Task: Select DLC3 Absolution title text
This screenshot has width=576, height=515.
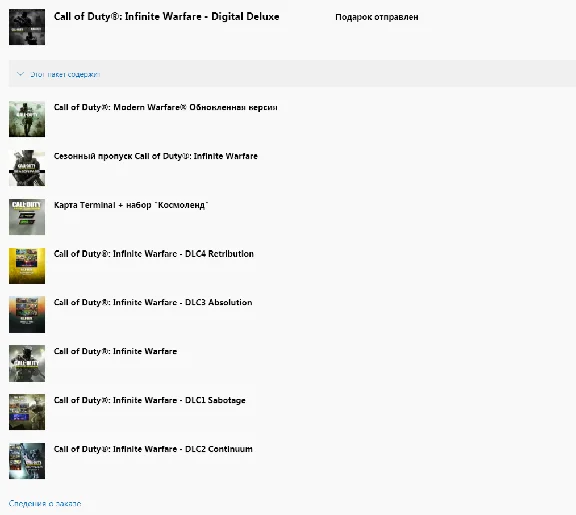Action: pyautogui.click(x=153, y=302)
